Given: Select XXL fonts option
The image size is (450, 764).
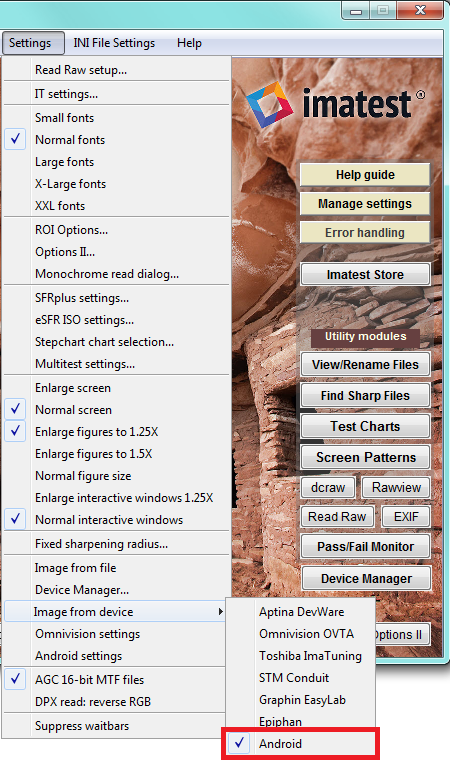Looking at the screenshot, I should tap(117, 205).
